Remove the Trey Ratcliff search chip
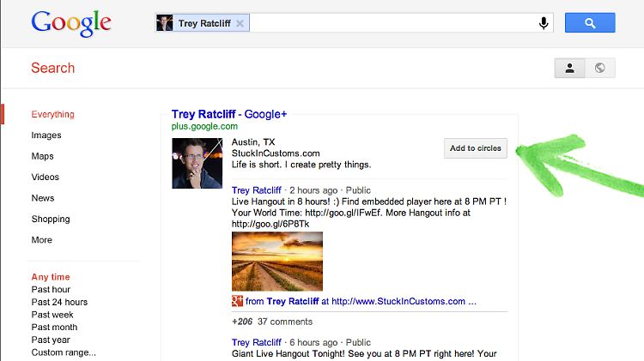The height and width of the screenshot is (361, 644). (240, 23)
